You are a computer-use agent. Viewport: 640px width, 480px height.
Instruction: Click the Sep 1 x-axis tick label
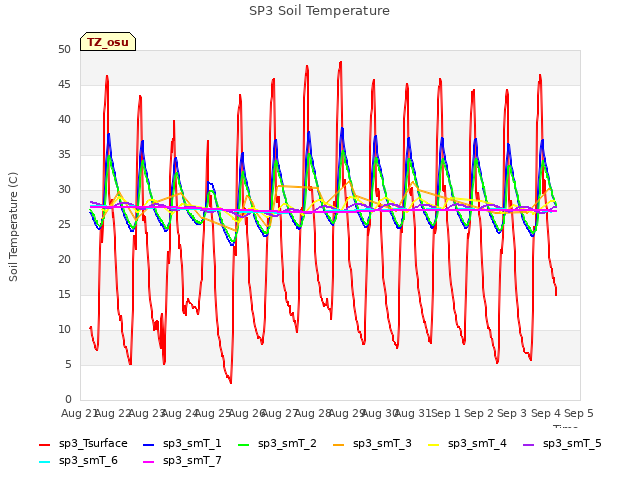click(446, 413)
